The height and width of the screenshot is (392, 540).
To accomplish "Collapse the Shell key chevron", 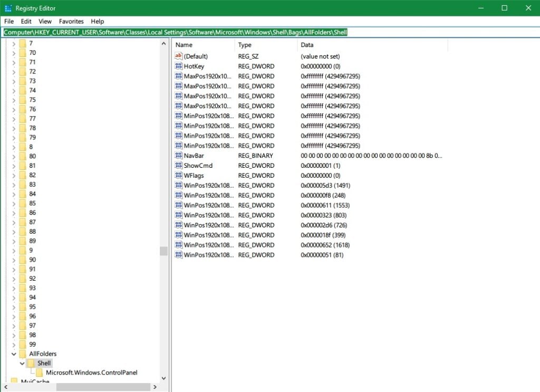I will click(22, 363).
